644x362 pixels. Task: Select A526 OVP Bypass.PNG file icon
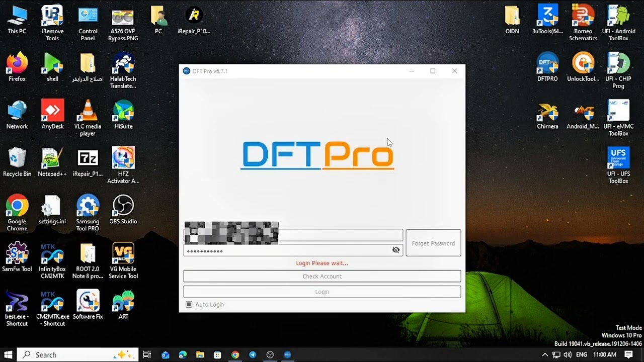click(123, 24)
